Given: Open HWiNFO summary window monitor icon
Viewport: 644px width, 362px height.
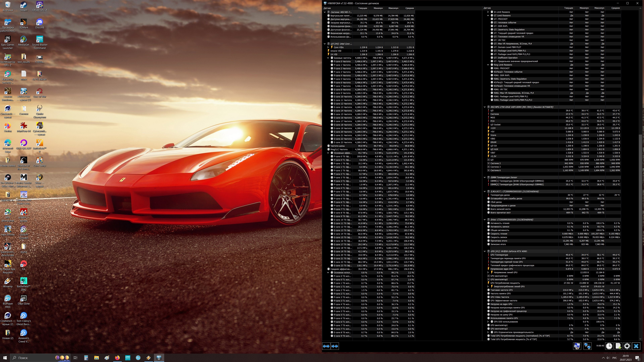Looking at the screenshot, I should (x=577, y=346).
